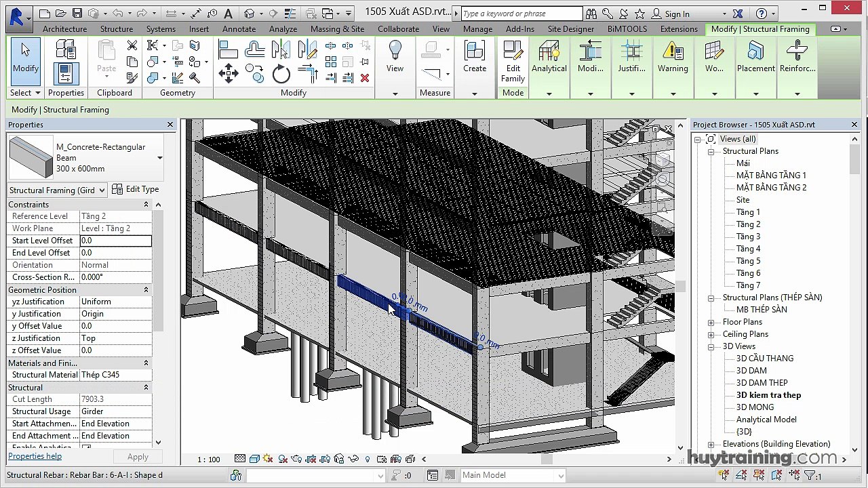Open Structural Framing (Gird filter dropdown
The image size is (868, 488).
pyautogui.click(x=57, y=190)
